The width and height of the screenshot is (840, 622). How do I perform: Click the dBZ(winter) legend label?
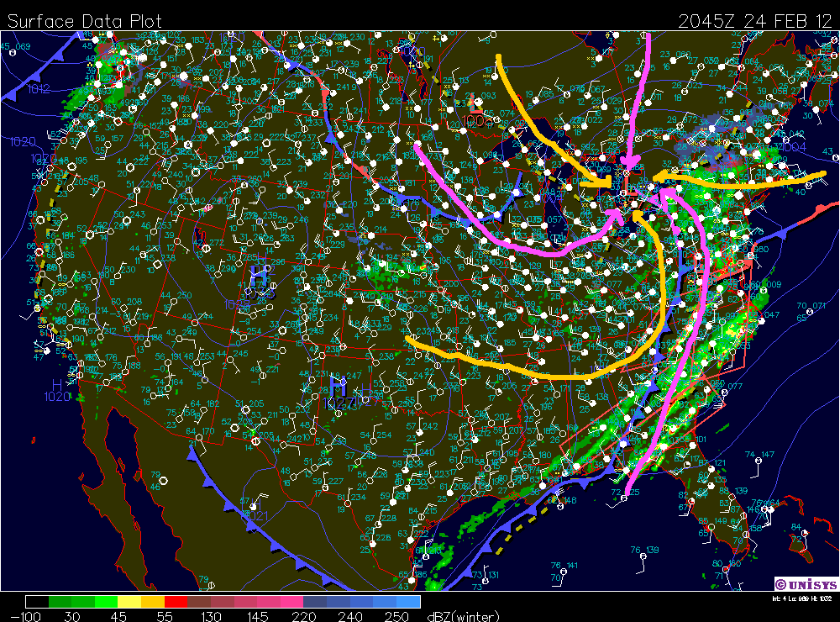click(463, 616)
